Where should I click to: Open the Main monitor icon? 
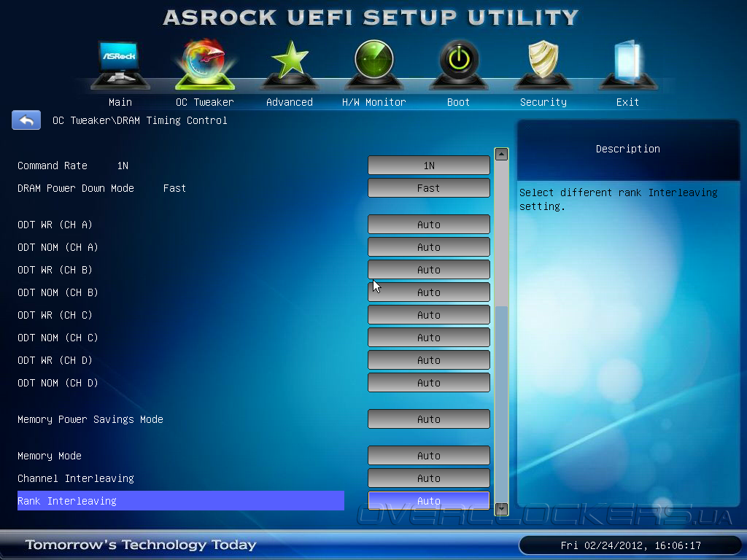tap(120, 65)
